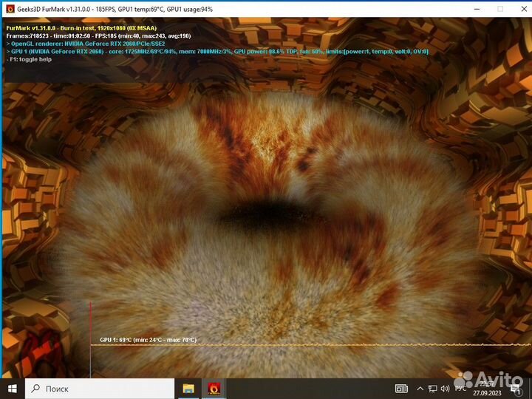Click the FurMark icon in the title bar
This screenshot has height=399, width=532.
coord(10,9)
